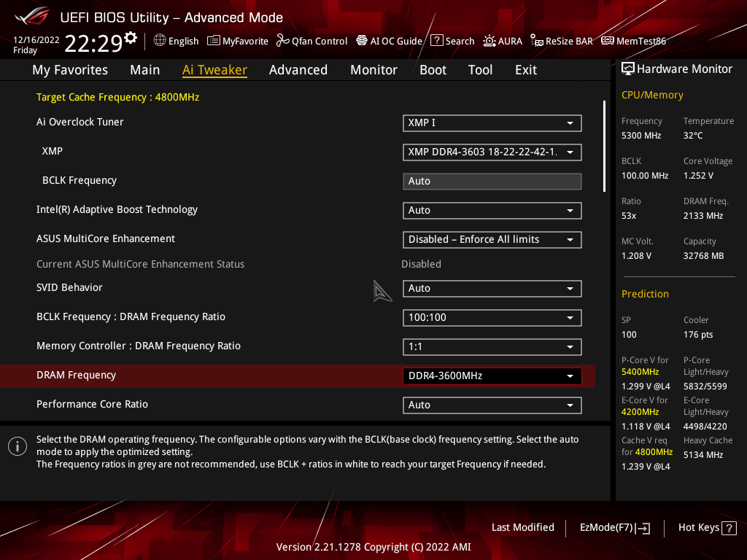Click the 4200MHz E-Core prediction value
Screen dimensions: 747x560
coord(640,412)
